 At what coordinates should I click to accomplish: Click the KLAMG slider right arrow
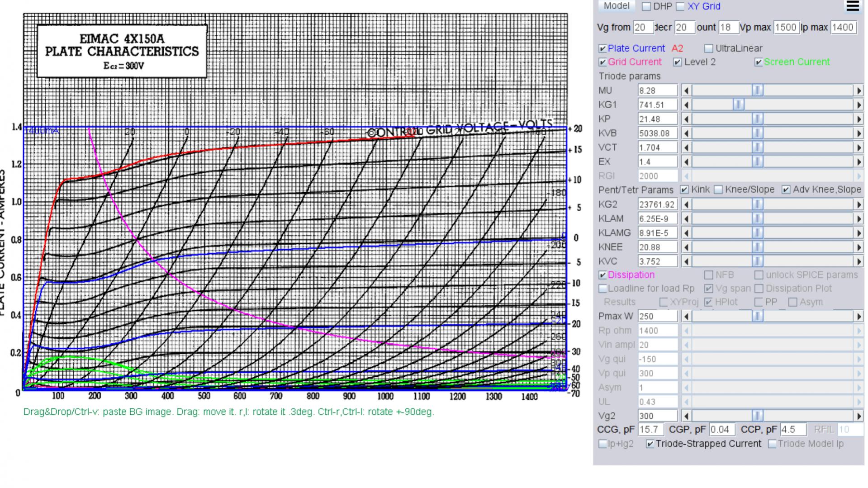pyautogui.click(x=859, y=233)
